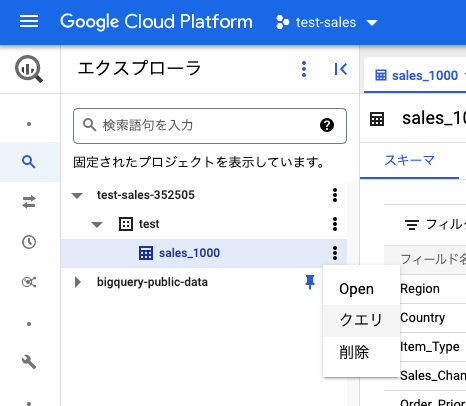Switch to the sales_1000 editor tab

click(x=417, y=76)
